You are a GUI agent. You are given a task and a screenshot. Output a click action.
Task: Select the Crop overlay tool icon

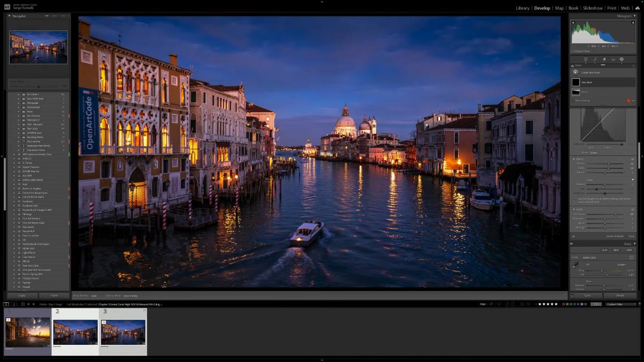pyautogui.click(x=595, y=60)
